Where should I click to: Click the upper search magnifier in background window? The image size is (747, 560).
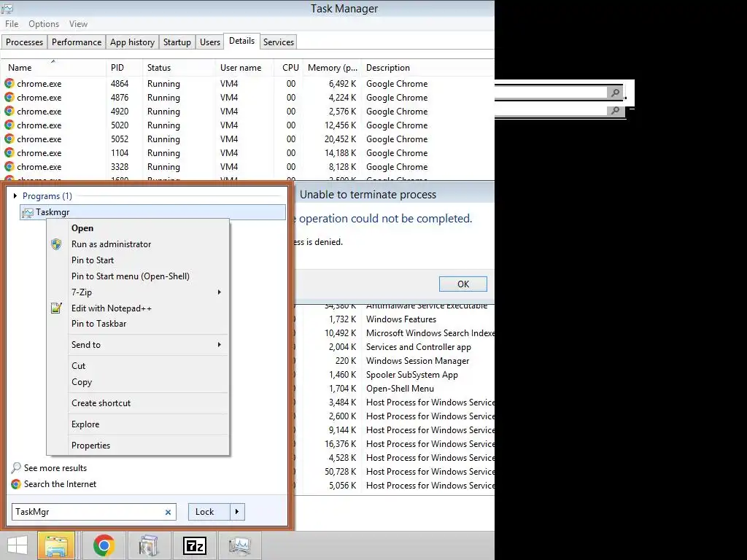point(615,93)
